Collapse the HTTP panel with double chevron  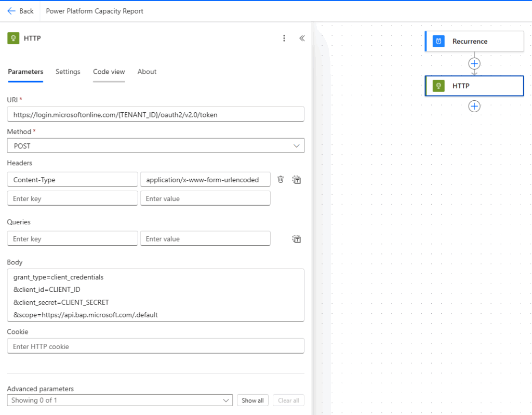(x=302, y=38)
